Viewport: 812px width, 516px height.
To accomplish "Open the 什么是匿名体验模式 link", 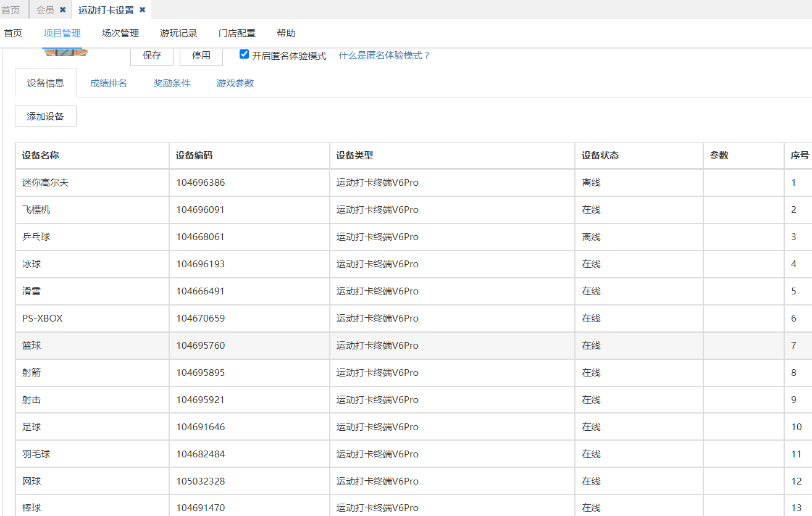I will click(384, 56).
